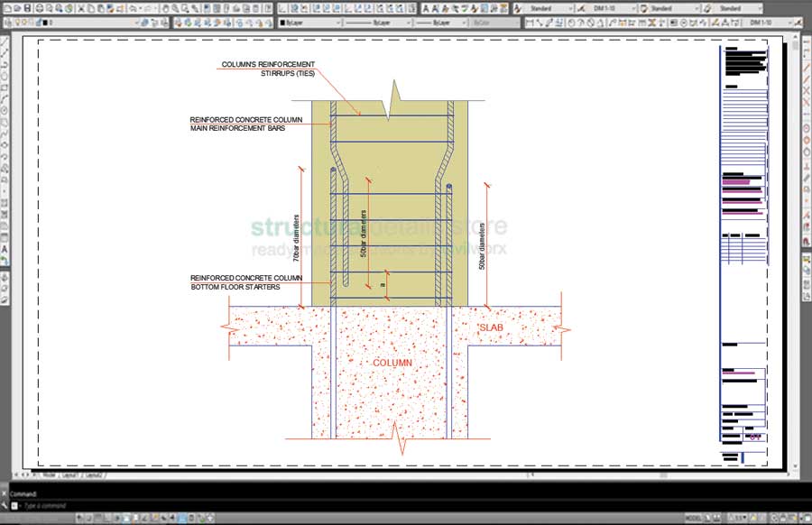Enable the OSNAP toggle in status bar
Viewport: 812px width, 525px height.
(117, 516)
